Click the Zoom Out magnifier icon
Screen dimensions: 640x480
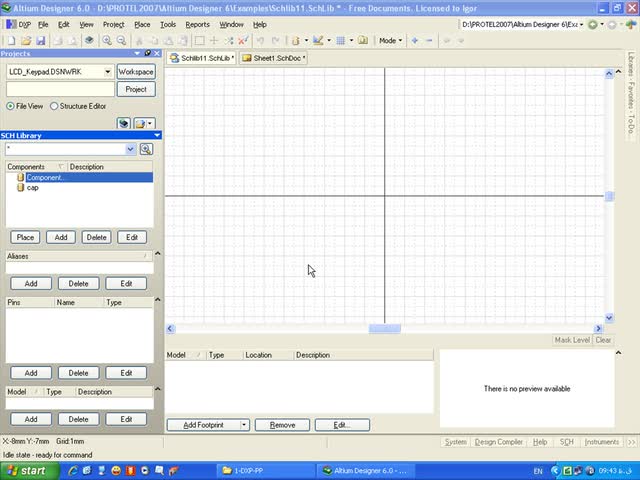coord(122,41)
